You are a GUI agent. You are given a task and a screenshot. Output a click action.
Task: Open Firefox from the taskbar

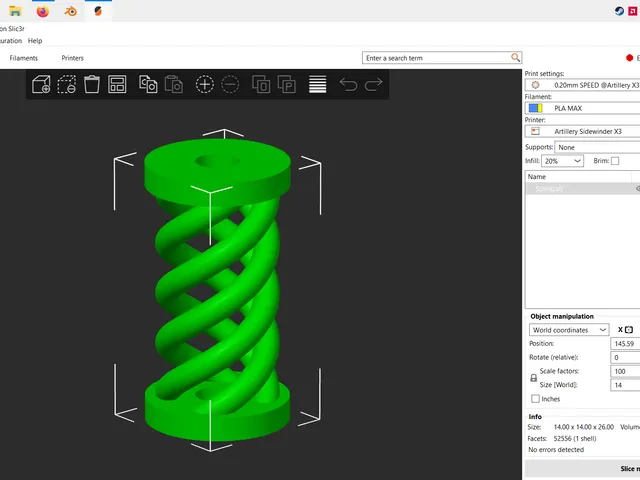tap(43, 11)
